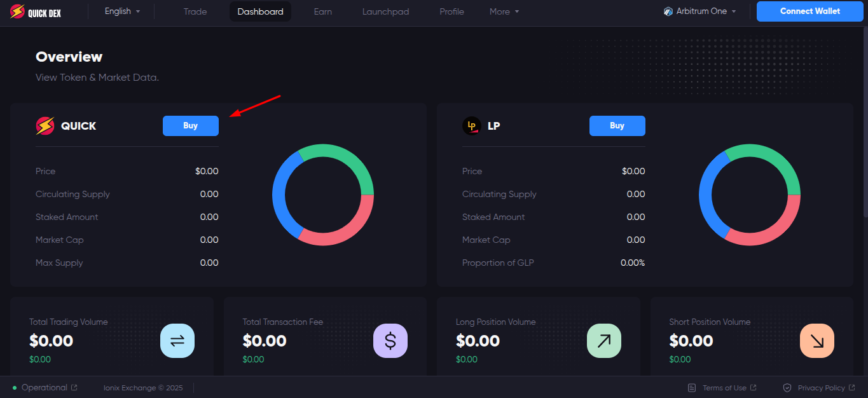Select the Dashboard tab
Viewport: 868px width, 398px height.
[261, 11]
